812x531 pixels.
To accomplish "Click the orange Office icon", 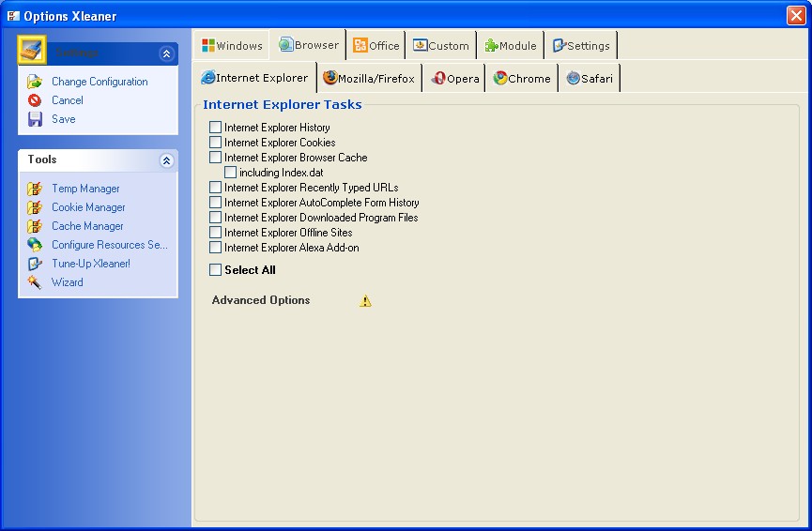I will tap(360, 45).
